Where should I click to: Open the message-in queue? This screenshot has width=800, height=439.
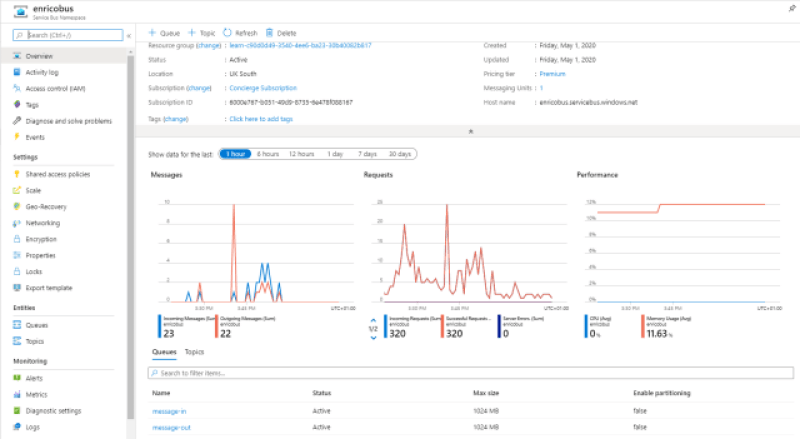(x=169, y=411)
